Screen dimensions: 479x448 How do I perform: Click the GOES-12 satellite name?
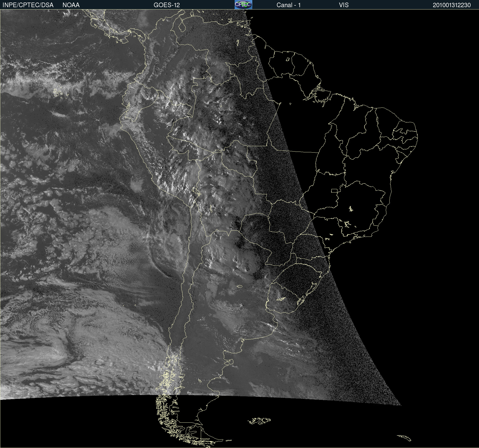(167, 5)
